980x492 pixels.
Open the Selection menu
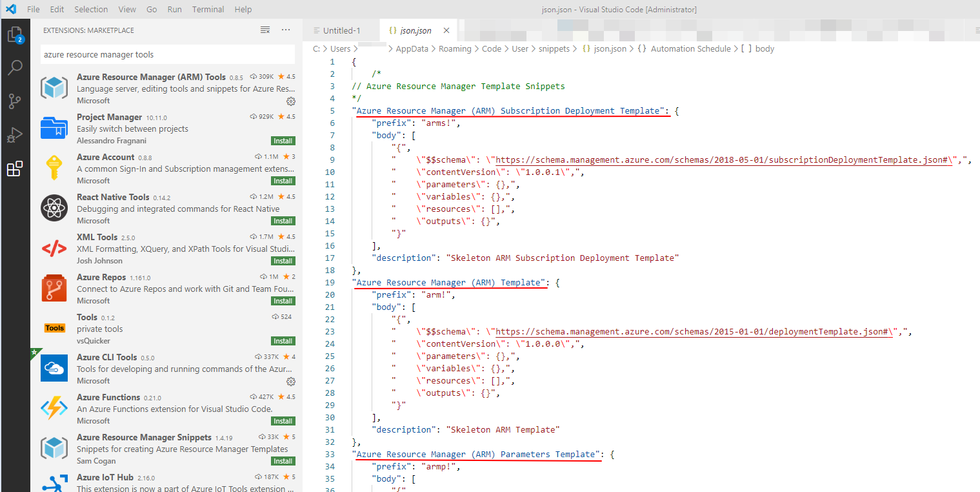click(x=91, y=10)
